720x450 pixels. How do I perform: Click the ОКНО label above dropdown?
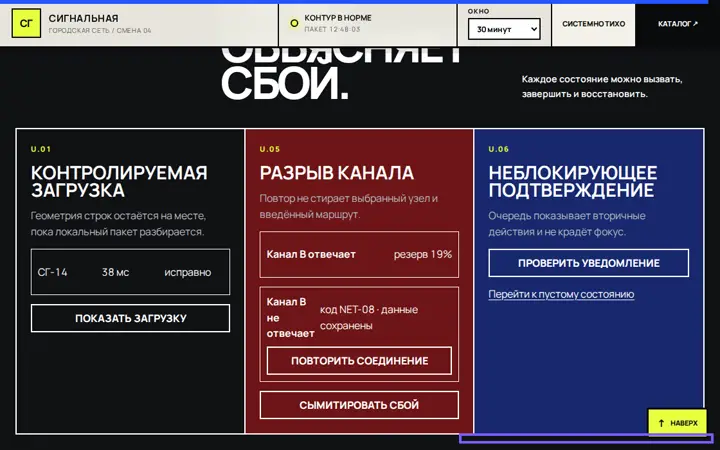478,11
